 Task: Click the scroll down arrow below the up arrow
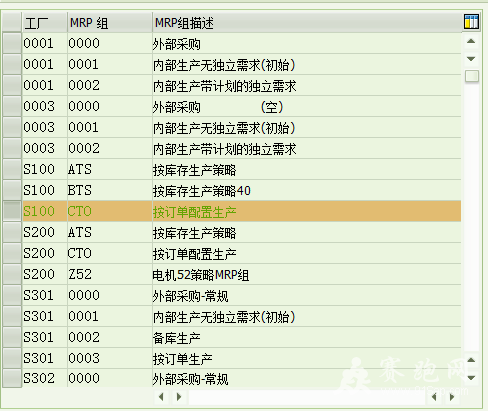pos(471,59)
